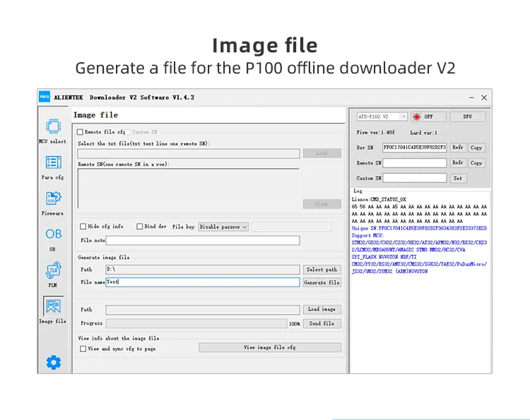
Task: Toggle the Custom SN checkbox
Action: [128, 132]
